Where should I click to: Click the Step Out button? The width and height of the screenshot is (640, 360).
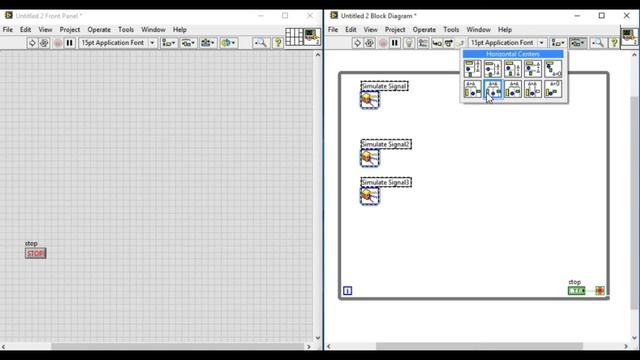(x=460, y=43)
